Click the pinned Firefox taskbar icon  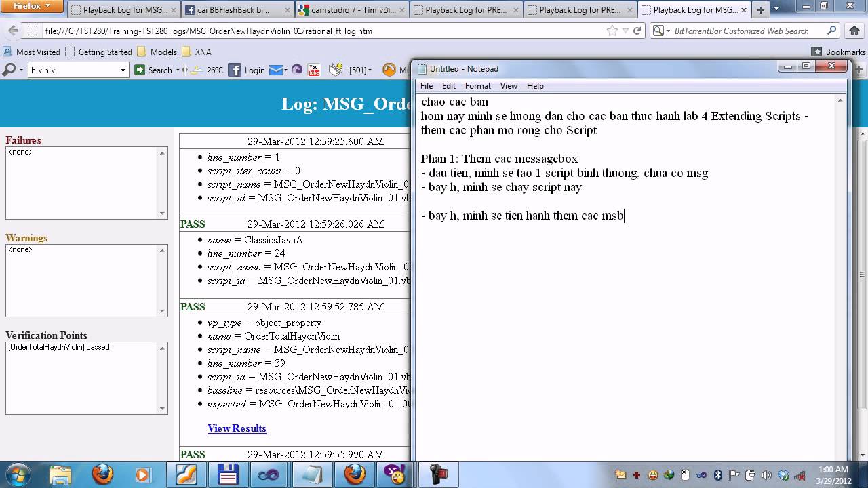coord(102,474)
